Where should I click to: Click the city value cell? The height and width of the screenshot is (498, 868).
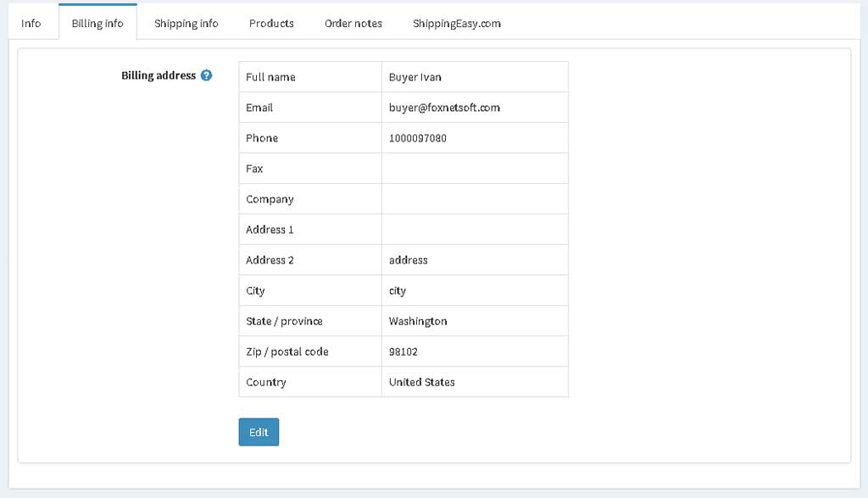(x=475, y=290)
